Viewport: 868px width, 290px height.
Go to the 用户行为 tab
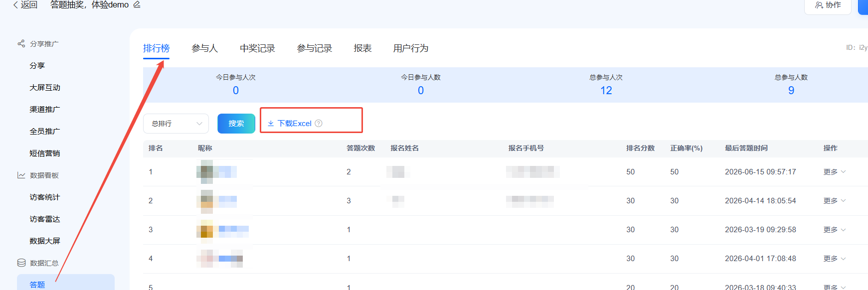(411, 48)
